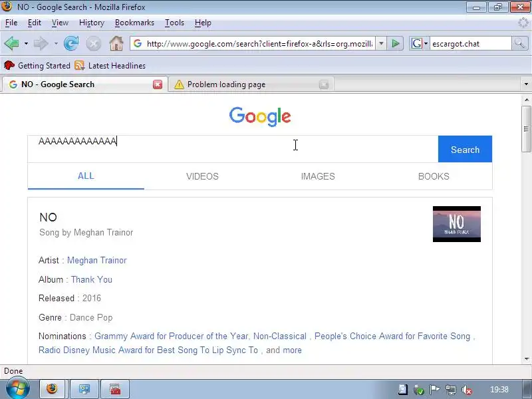Open the File menu
This screenshot has width=532, height=399.
tap(11, 23)
